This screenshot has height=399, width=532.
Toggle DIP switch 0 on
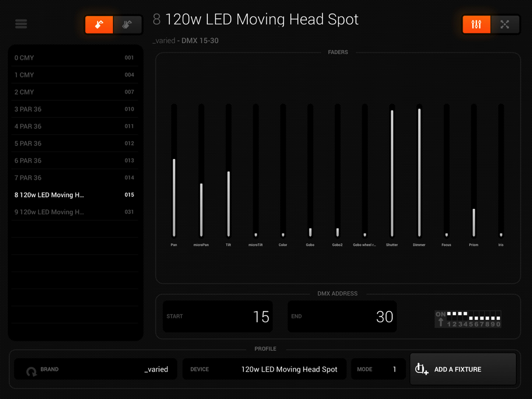498,316
